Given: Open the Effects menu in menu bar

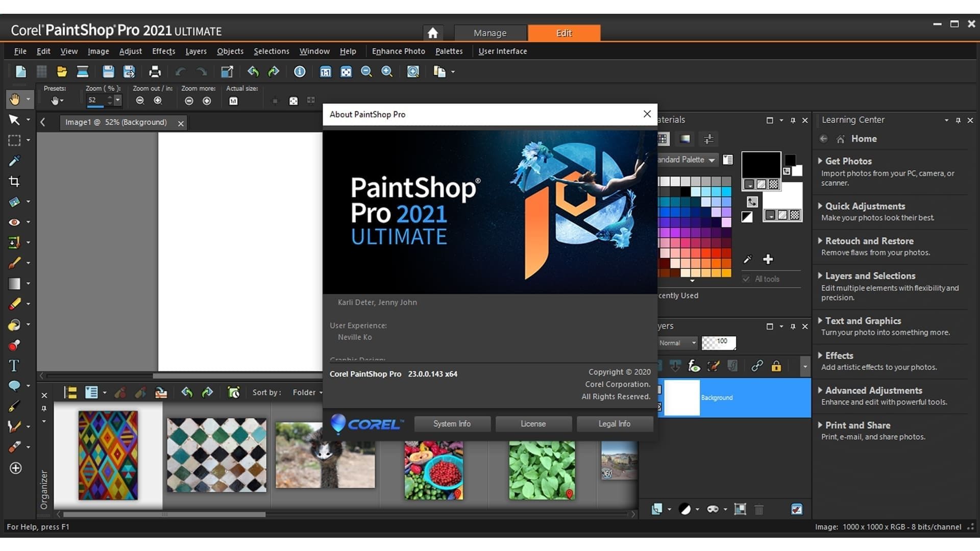Looking at the screenshot, I should coord(162,51).
